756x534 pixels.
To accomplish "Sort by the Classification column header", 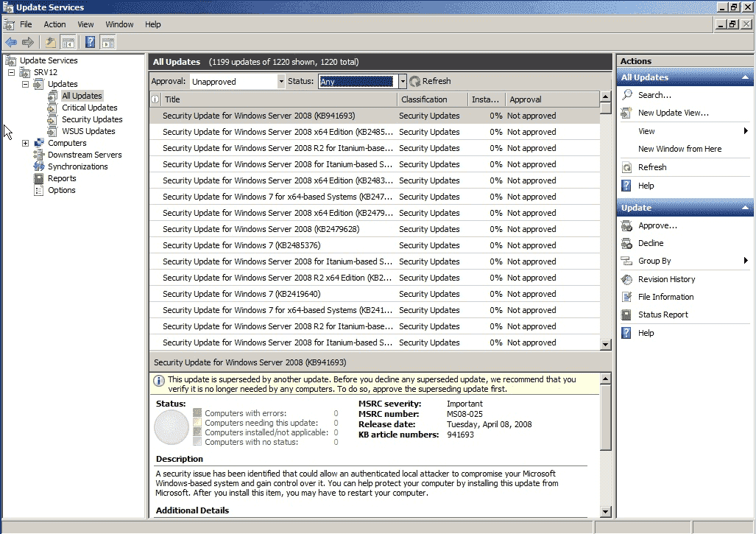I will click(433, 99).
